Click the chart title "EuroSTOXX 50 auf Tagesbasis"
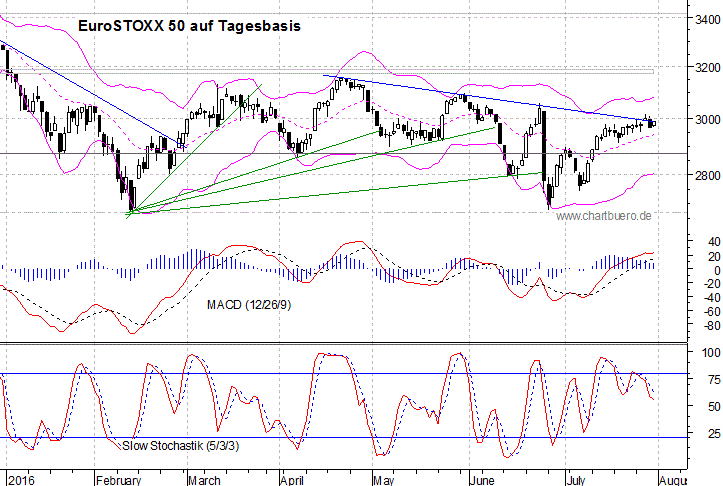Viewport: 723px width, 486px height. click(x=189, y=26)
